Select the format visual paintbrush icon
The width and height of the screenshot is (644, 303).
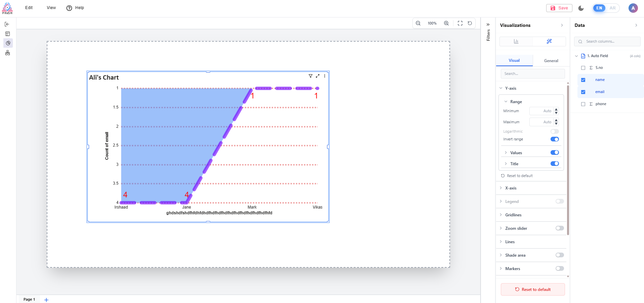tap(549, 41)
